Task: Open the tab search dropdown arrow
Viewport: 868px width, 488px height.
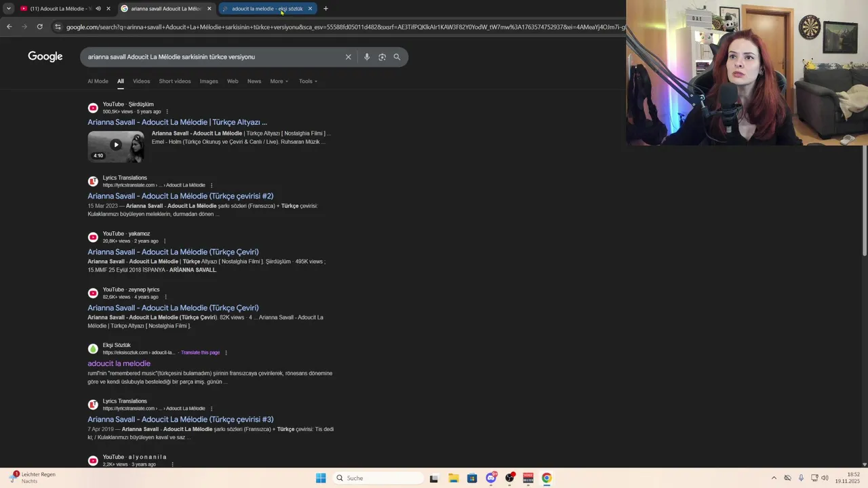Action: click(8, 9)
